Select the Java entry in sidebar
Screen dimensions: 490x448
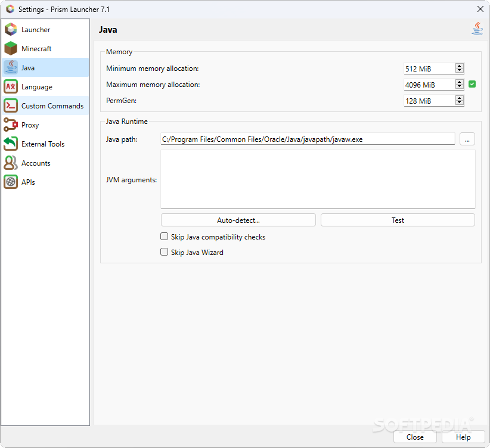coord(45,68)
